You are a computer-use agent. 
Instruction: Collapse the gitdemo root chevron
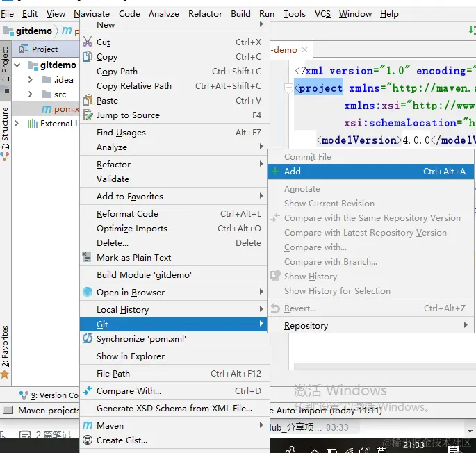[x=17, y=65]
